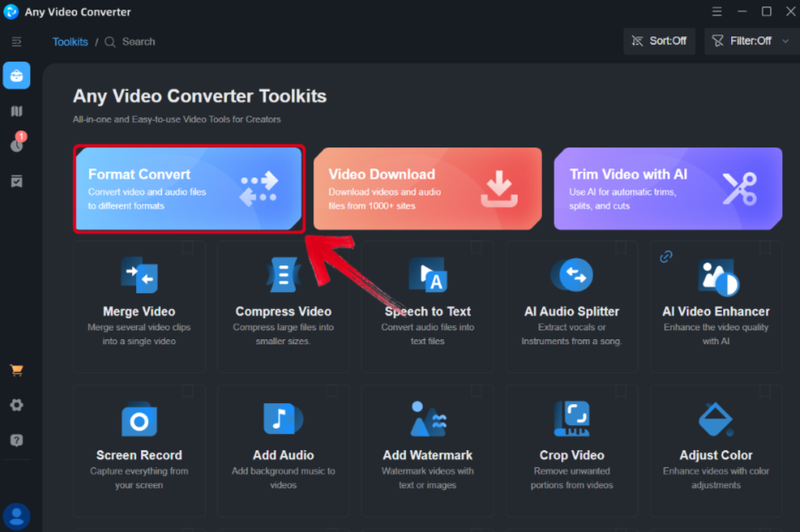Open the Format Convert tool card
Screen dimensions: 800x532
coord(189,189)
